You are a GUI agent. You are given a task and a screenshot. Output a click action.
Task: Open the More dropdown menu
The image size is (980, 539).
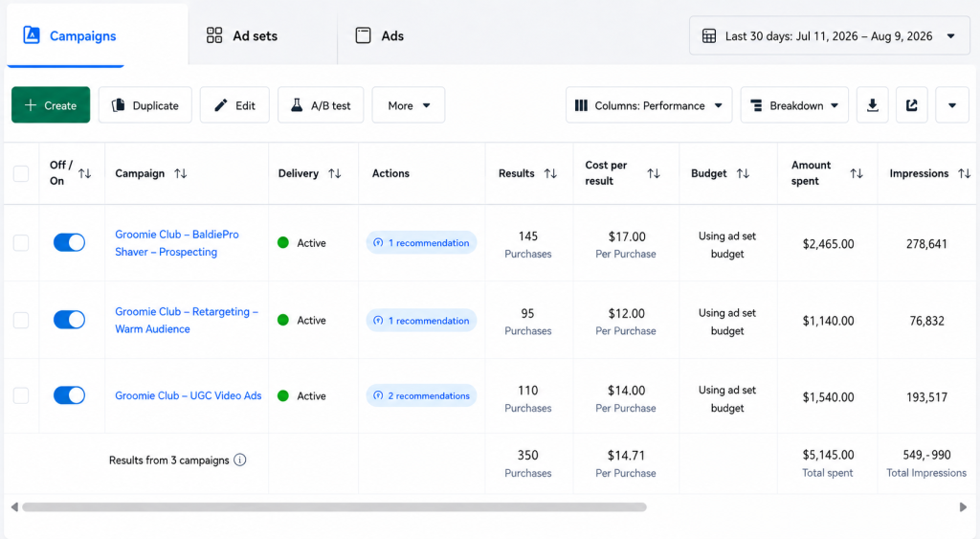click(x=408, y=105)
